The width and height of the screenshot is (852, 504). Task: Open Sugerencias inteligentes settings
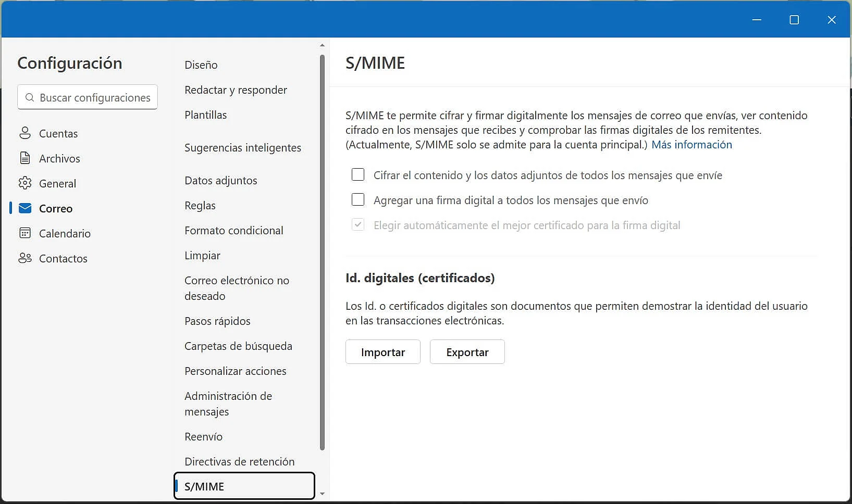(243, 148)
